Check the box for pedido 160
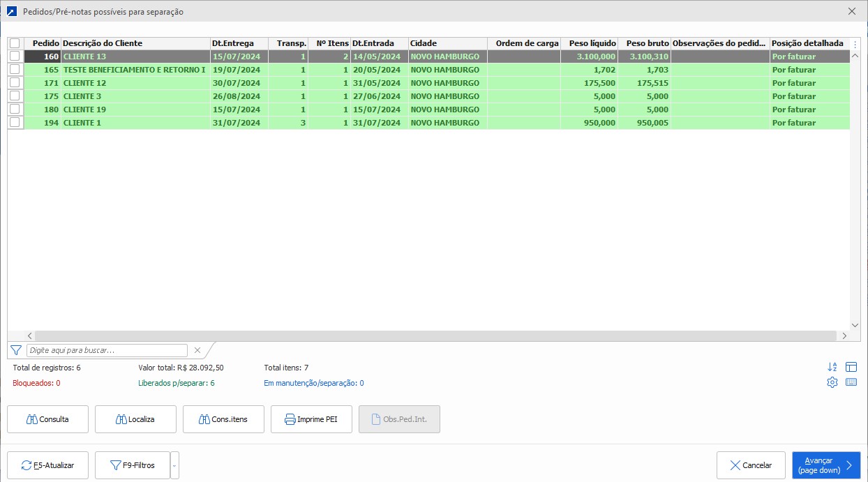The image size is (868, 482). click(15, 57)
